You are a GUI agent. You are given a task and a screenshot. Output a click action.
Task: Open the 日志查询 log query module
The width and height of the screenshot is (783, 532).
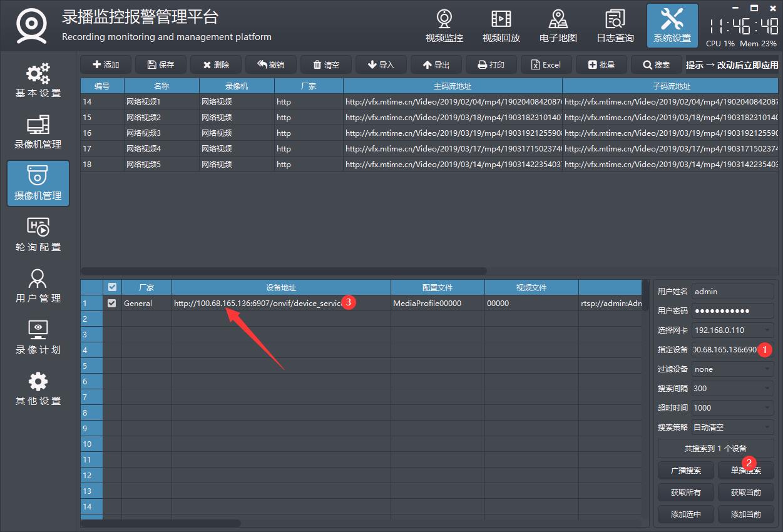click(x=615, y=26)
